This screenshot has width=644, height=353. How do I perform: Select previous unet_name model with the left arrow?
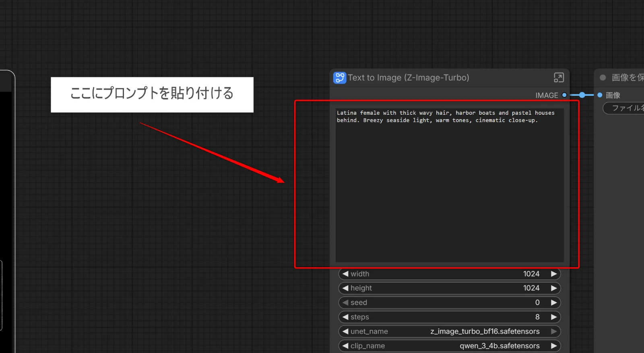(x=345, y=332)
